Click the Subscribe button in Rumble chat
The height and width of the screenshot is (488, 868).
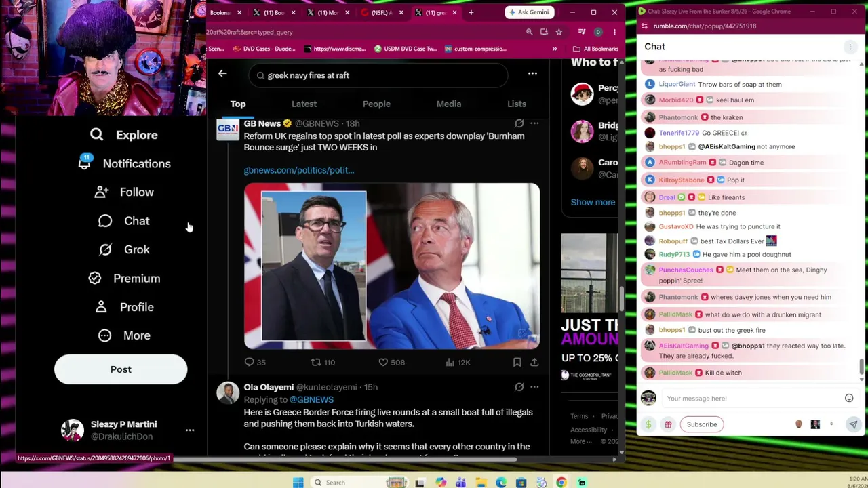[x=702, y=424]
